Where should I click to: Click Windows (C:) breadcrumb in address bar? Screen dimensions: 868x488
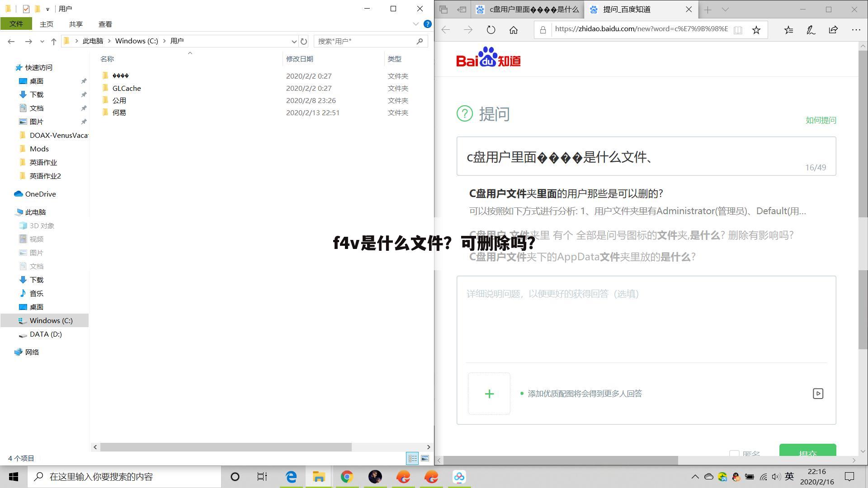pyautogui.click(x=137, y=41)
